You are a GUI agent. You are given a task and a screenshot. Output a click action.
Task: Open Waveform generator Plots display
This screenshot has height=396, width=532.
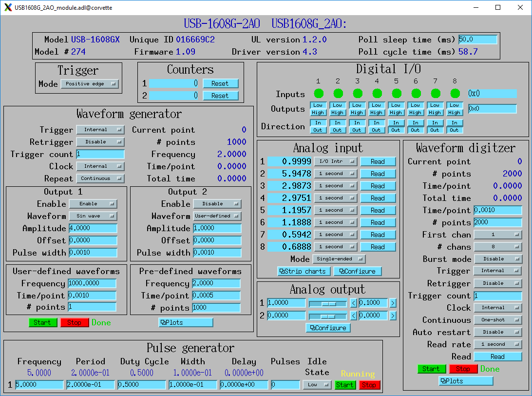pyautogui.click(x=186, y=322)
